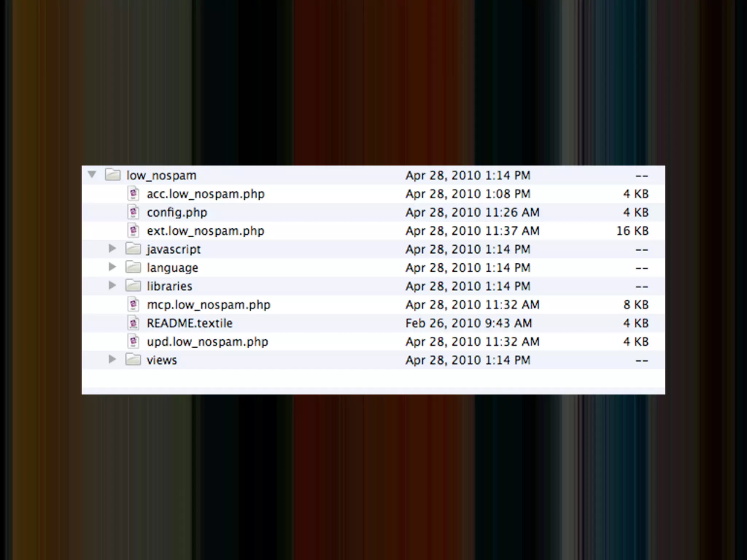Expand the libraries folder triangle
Screen dimensions: 747x560
112,285
